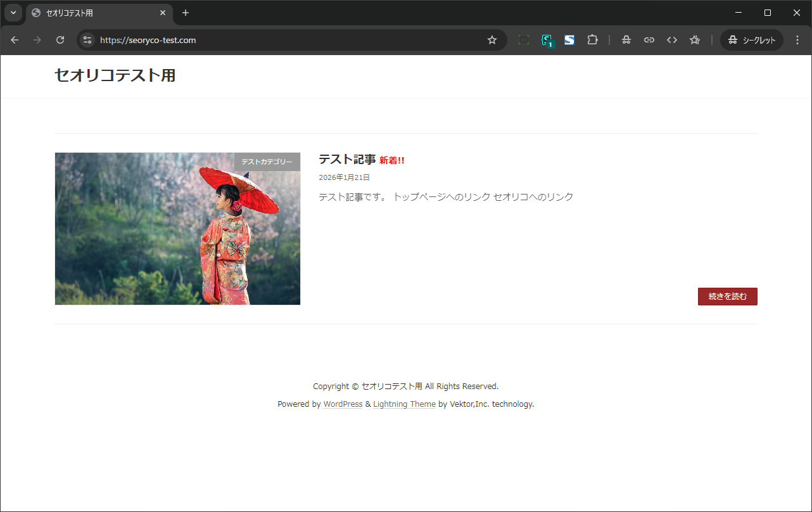Click the 続きを読む button
This screenshot has width=812, height=512.
727,296
